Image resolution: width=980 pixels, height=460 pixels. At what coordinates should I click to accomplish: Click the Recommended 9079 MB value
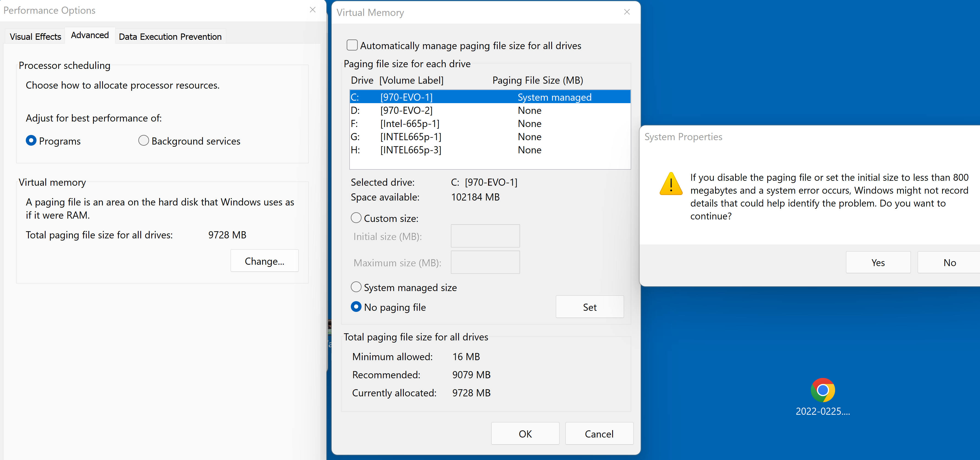[x=471, y=375]
